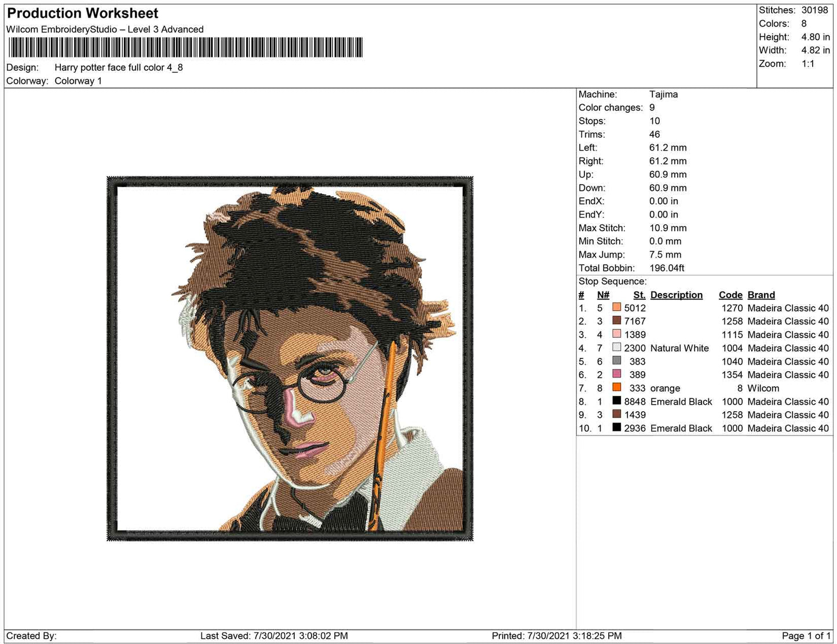
Task: Click the 1439 brown thread chip
Action: pyautogui.click(x=616, y=415)
